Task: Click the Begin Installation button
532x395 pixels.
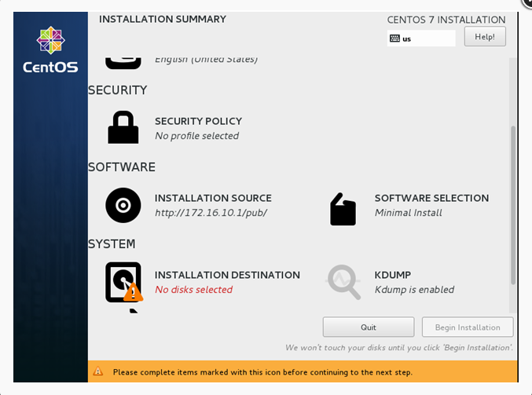Action: tap(468, 327)
